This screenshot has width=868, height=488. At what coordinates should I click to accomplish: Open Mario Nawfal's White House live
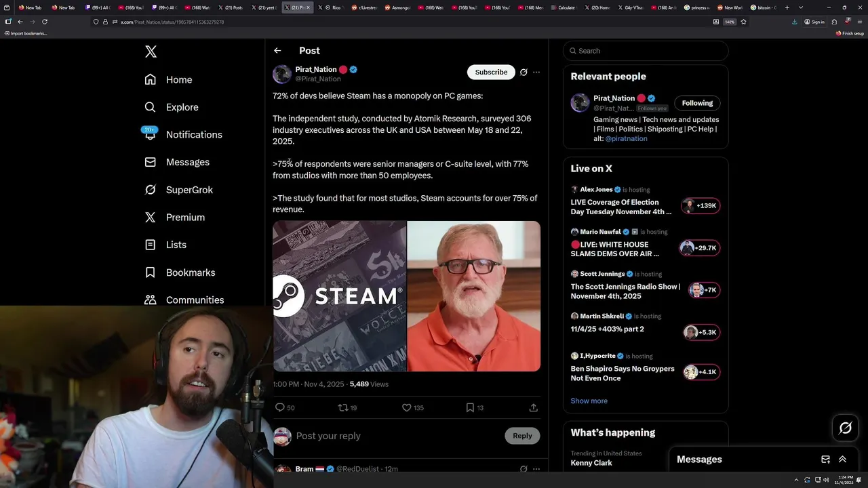click(615, 249)
